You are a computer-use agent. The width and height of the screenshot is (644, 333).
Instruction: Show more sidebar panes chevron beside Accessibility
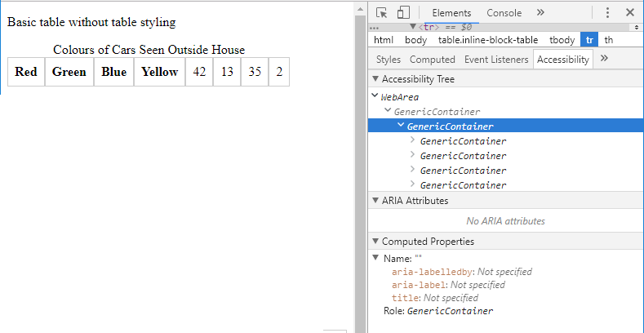click(x=604, y=58)
